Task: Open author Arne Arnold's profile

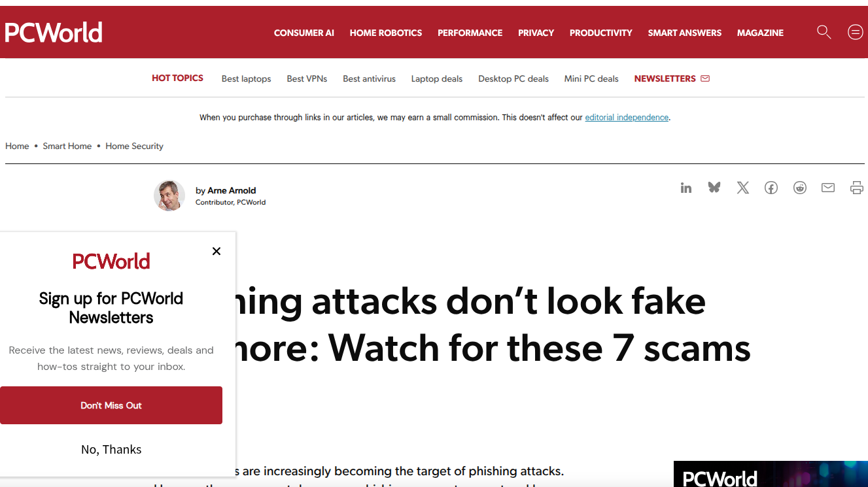Action: (232, 190)
